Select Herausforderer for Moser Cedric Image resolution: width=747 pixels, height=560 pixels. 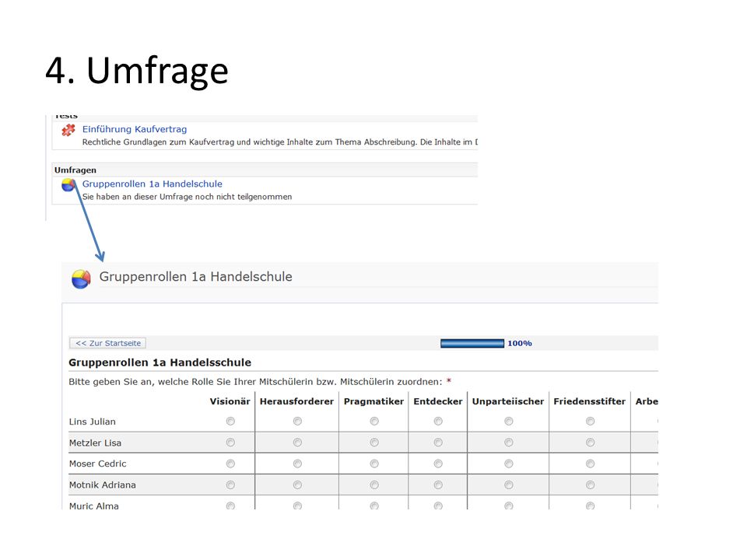pos(298,464)
